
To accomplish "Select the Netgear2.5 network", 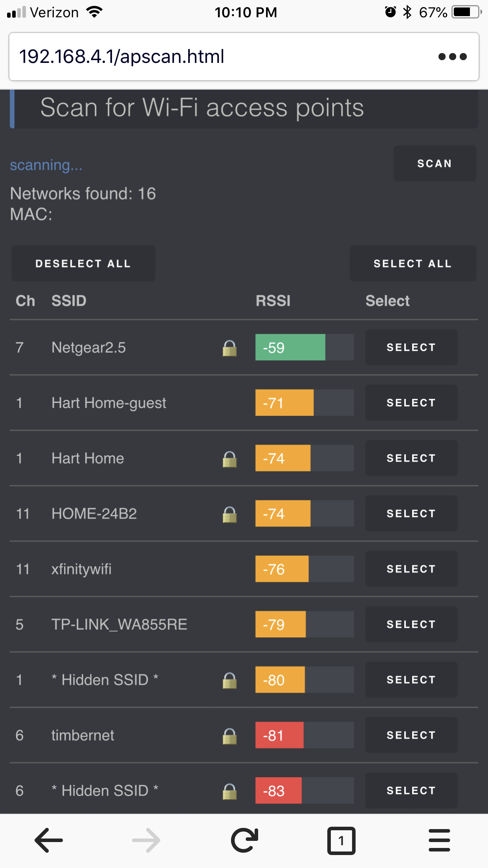I will [x=411, y=348].
